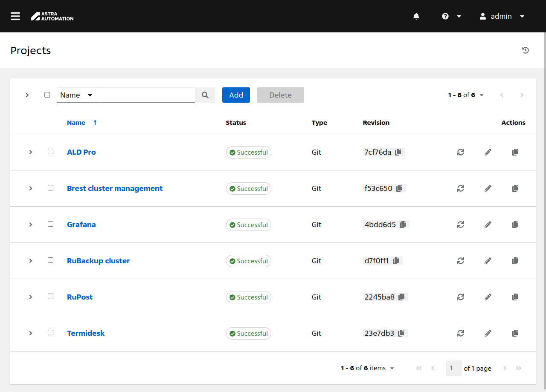Copy revision 23e7db3 to clipboard

click(401, 333)
